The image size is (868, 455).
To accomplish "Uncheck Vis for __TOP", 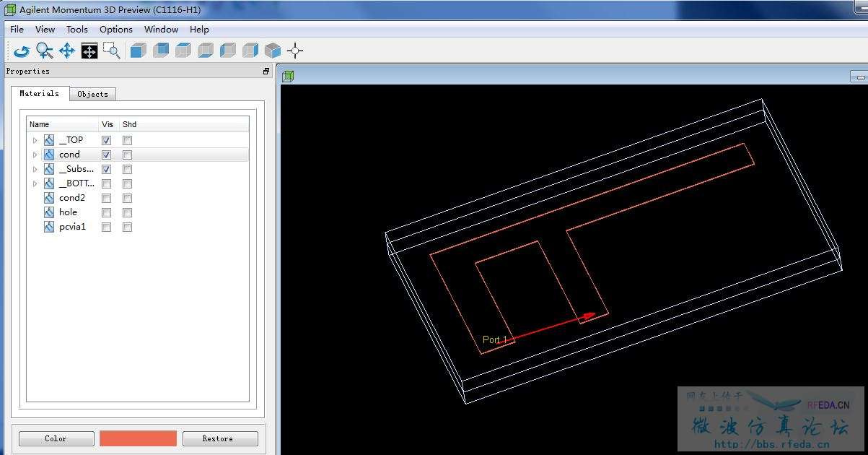I will [106, 140].
